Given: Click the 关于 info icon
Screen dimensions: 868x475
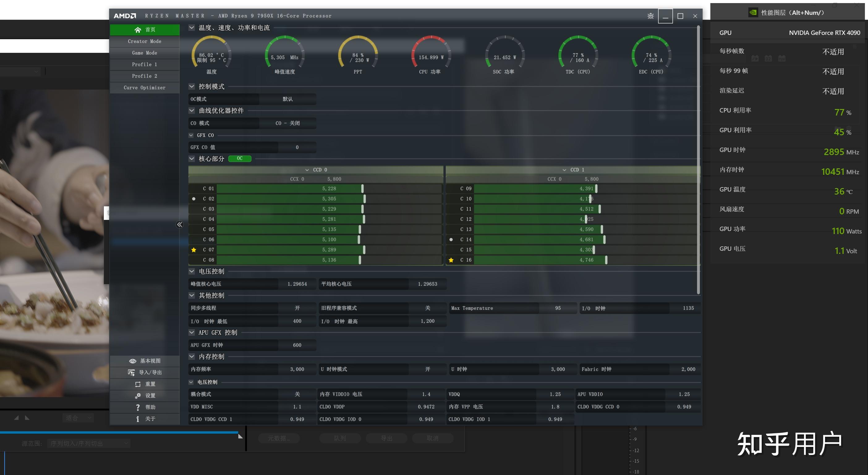Looking at the screenshot, I should 138,419.
